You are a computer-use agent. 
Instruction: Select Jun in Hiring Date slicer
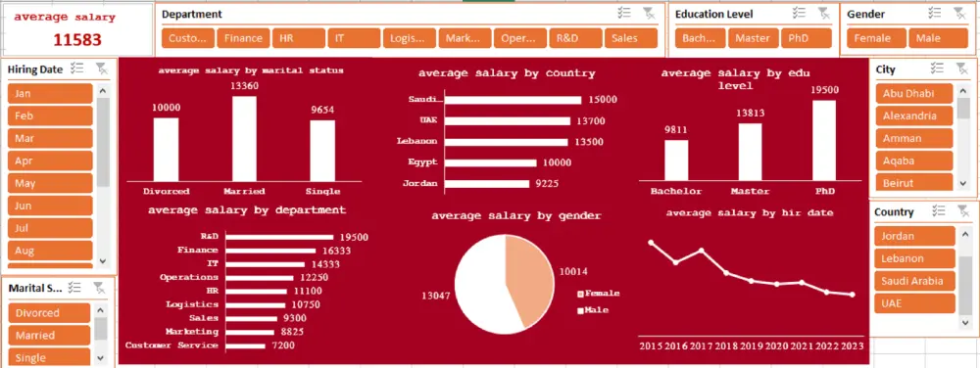click(x=50, y=206)
